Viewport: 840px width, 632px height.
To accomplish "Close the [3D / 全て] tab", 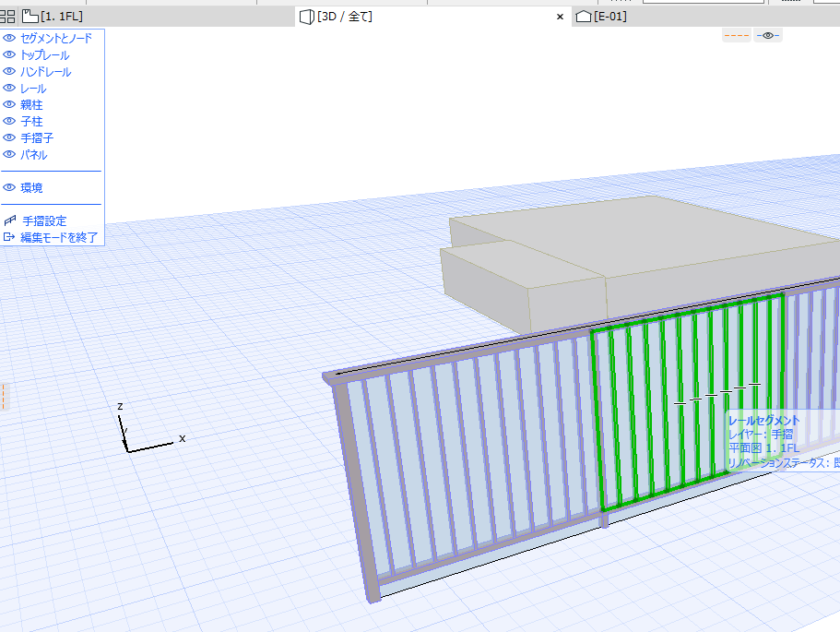I will pyautogui.click(x=560, y=17).
